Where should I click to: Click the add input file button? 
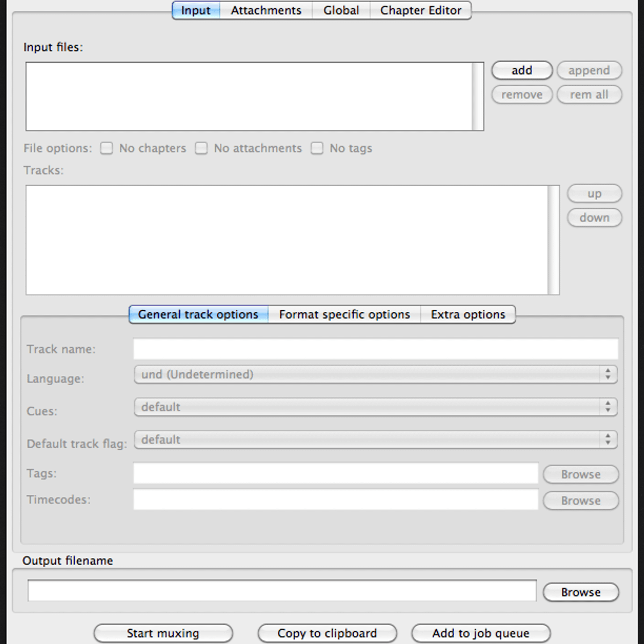[x=522, y=70]
